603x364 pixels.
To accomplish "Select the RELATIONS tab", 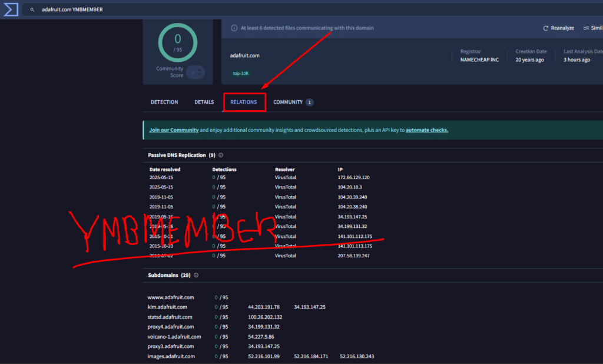I will [243, 102].
